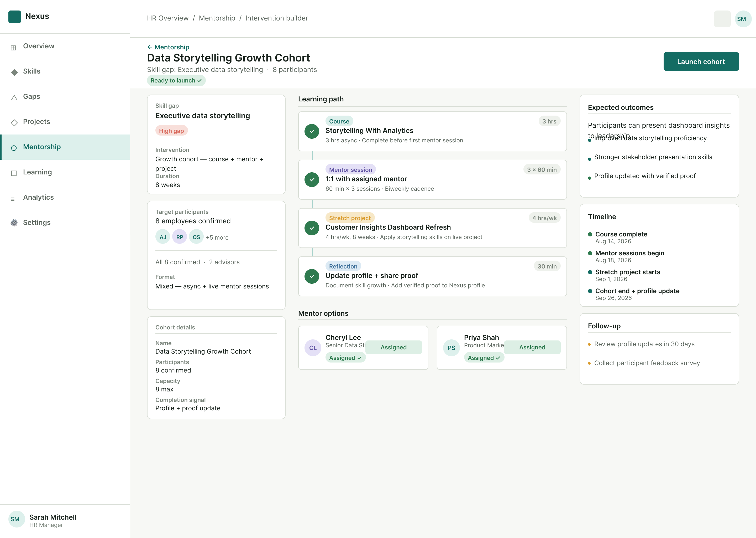Open Sarah Mitchell user profile name
The width and height of the screenshot is (756, 538).
[53, 517]
